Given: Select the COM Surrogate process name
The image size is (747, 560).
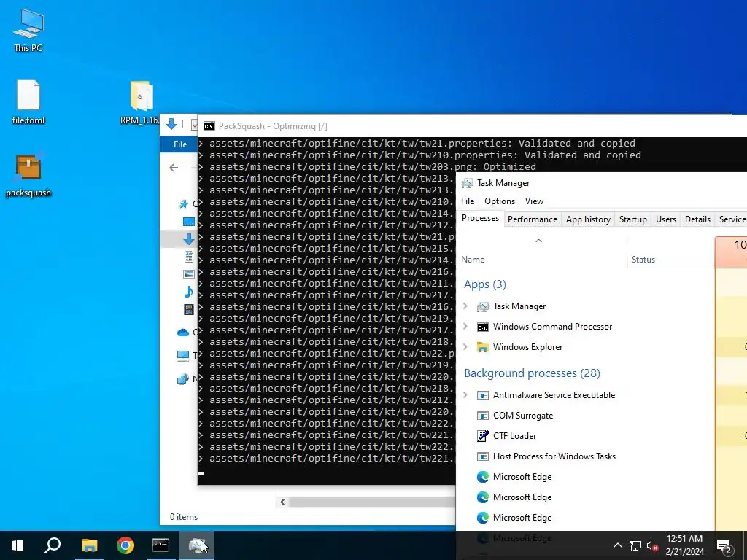Looking at the screenshot, I should coord(523,416).
